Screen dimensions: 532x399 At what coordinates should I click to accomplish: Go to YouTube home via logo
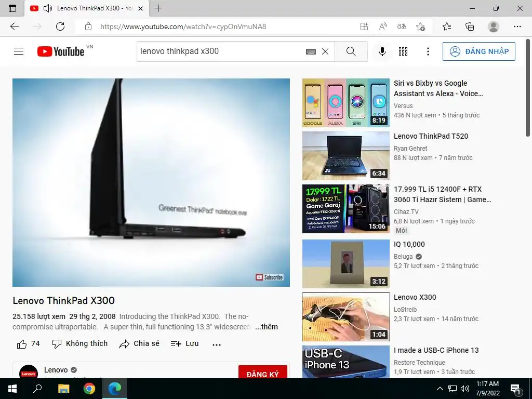coord(61,51)
